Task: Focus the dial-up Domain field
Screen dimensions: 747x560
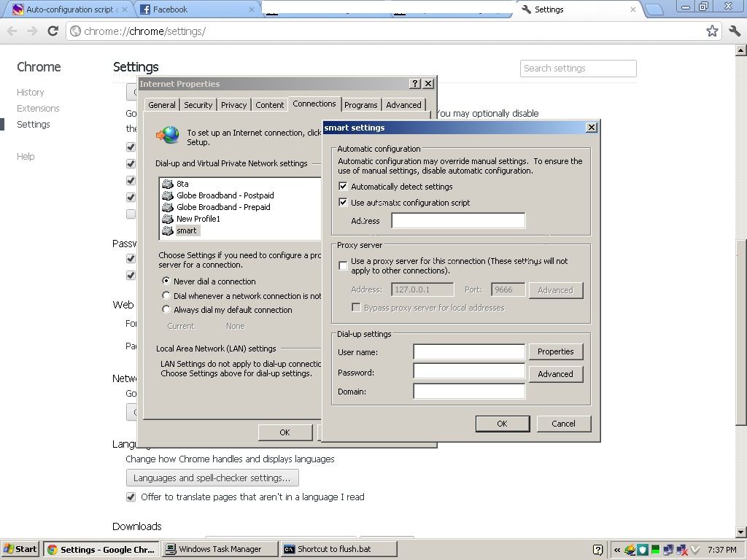Action: click(x=469, y=392)
